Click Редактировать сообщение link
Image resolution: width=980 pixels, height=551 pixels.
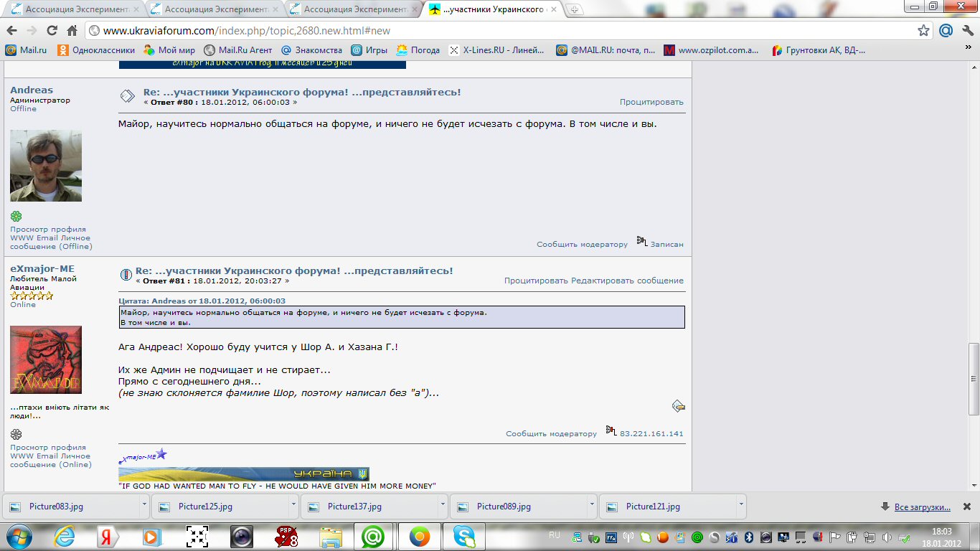(x=627, y=281)
